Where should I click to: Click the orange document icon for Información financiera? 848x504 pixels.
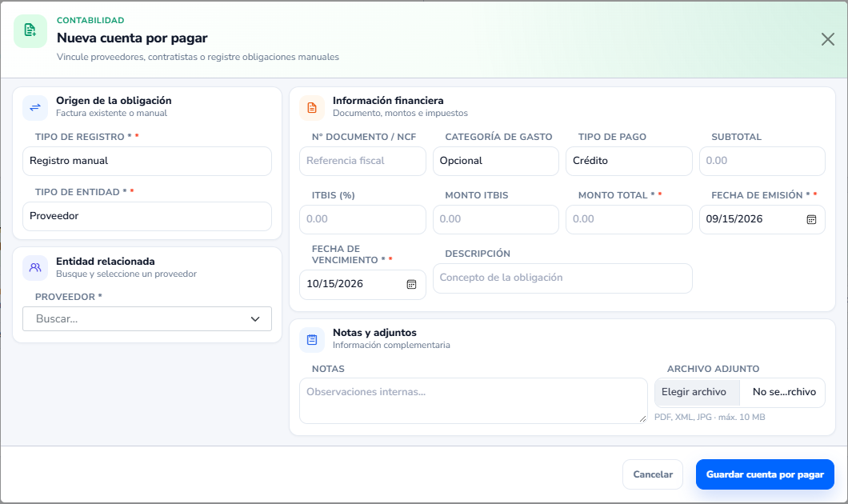(x=312, y=107)
